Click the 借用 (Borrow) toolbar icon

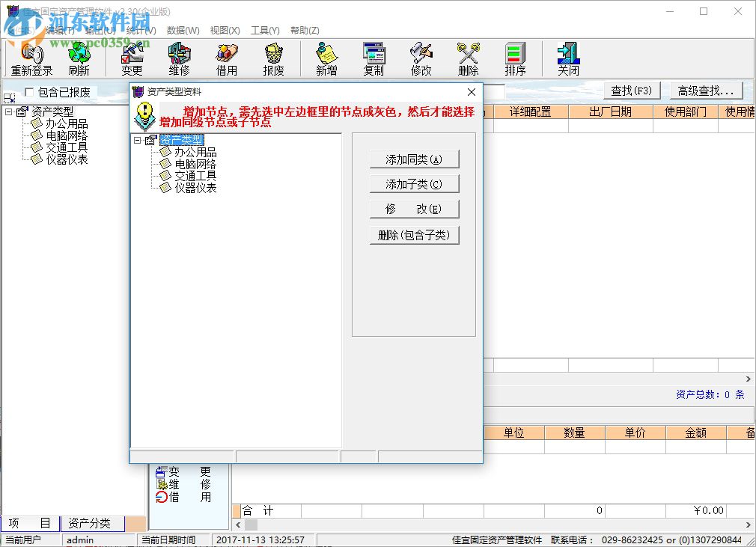pyautogui.click(x=225, y=58)
